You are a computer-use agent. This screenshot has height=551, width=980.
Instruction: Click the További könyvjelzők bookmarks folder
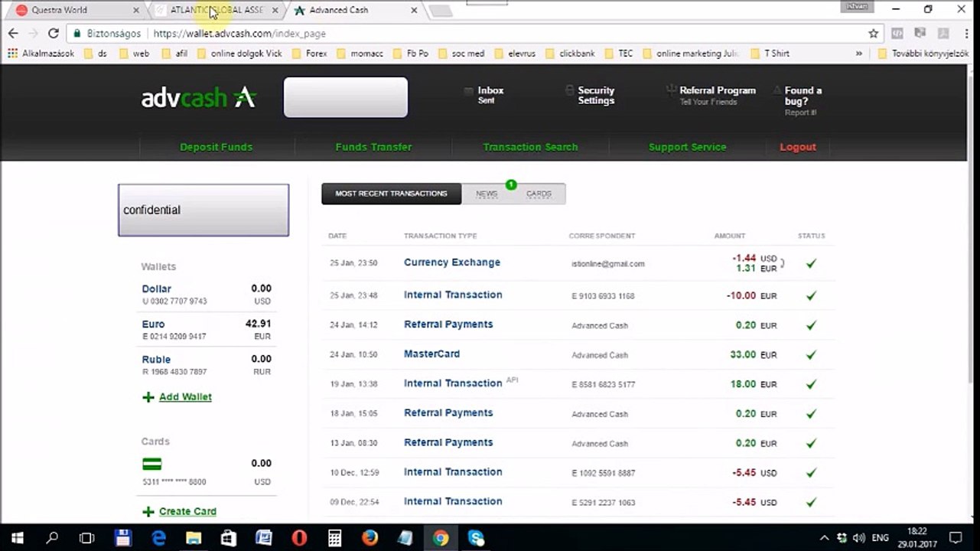[x=924, y=54]
